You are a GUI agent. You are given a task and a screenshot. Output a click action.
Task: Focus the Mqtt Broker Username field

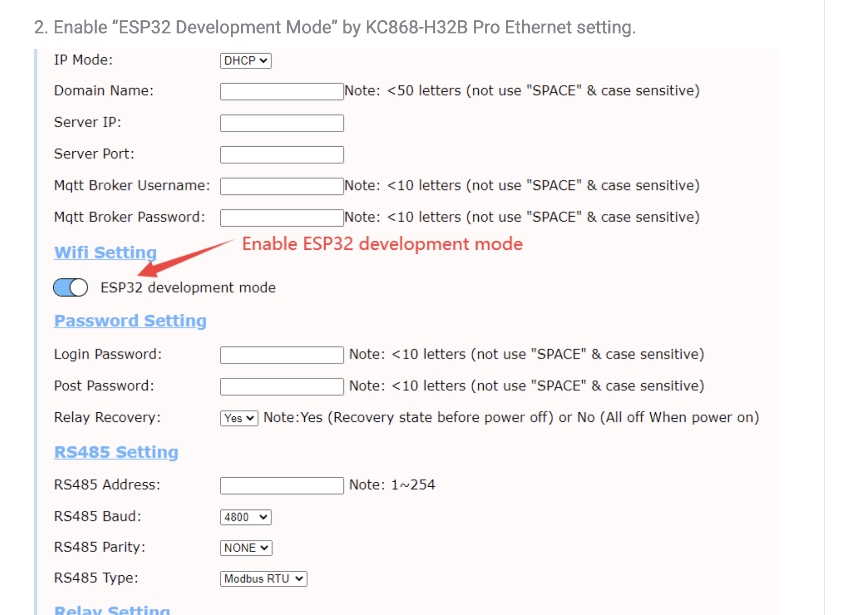(x=282, y=186)
